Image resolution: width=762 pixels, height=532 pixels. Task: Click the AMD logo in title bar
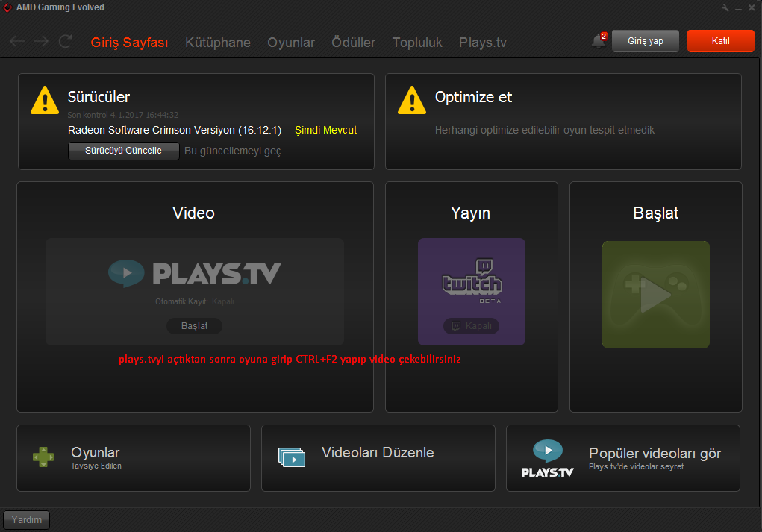[x=7, y=7]
